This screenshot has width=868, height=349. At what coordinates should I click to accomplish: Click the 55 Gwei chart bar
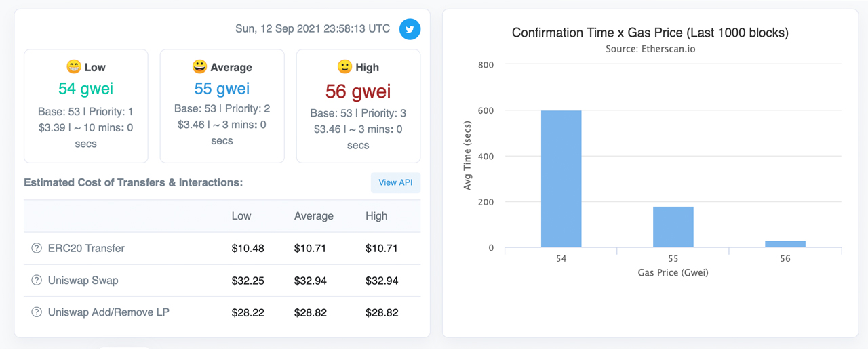coord(673,227)
